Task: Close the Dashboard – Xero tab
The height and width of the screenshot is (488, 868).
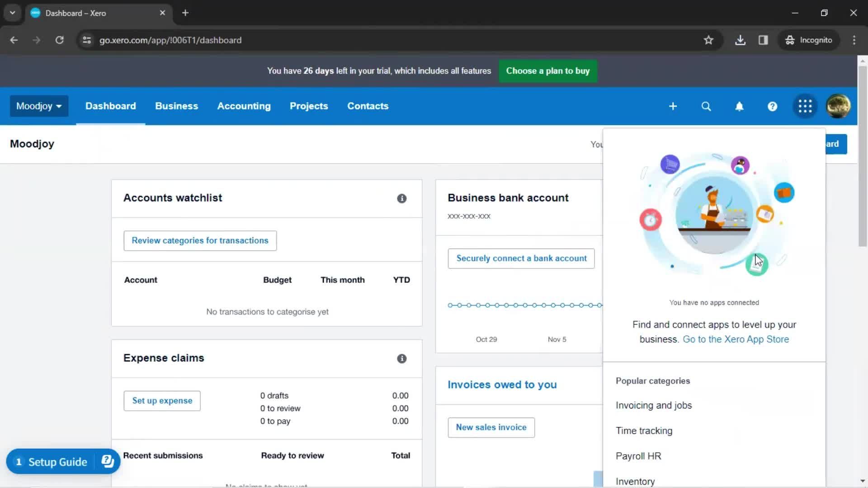Action: (162, 13)
